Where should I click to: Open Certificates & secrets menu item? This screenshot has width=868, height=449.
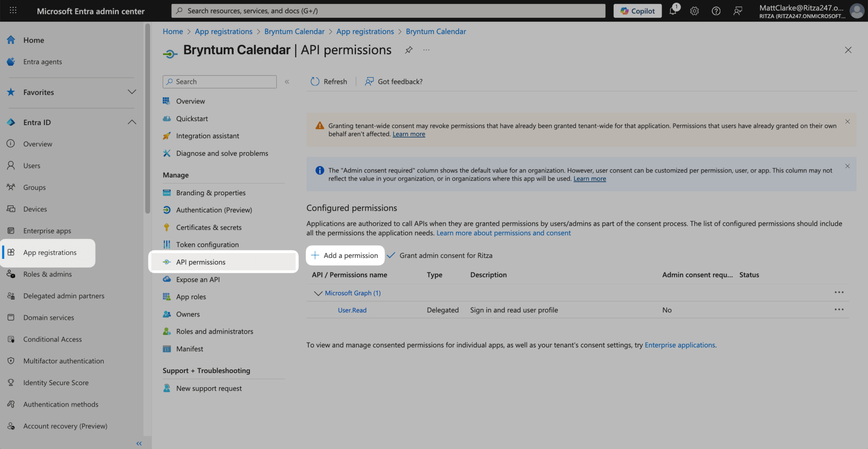pos(209,227)
